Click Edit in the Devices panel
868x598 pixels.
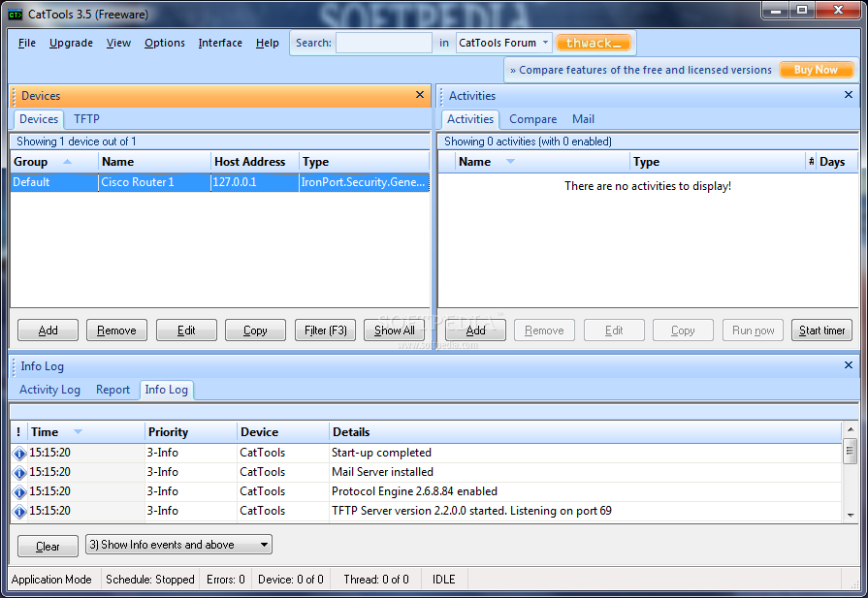(186, 330)
